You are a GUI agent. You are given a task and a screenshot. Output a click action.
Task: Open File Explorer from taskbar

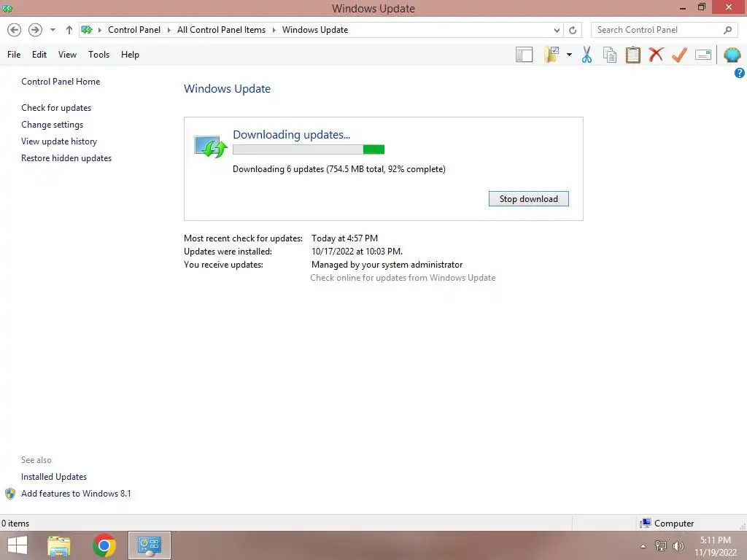58,545
